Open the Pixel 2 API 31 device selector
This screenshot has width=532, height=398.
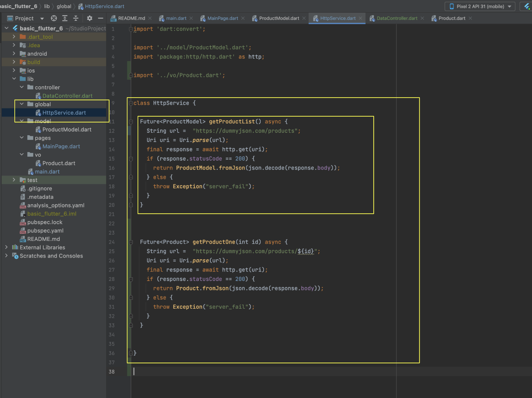(x=480, y=6)
